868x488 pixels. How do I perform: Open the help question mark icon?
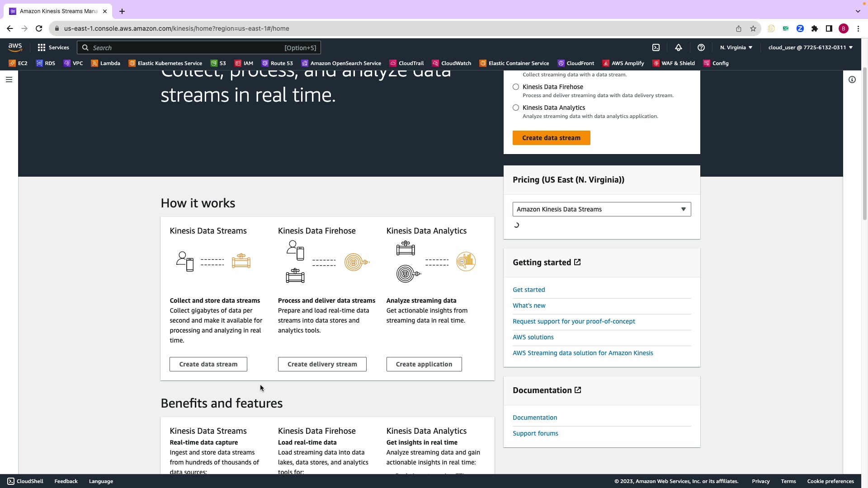tap(701, 47)
